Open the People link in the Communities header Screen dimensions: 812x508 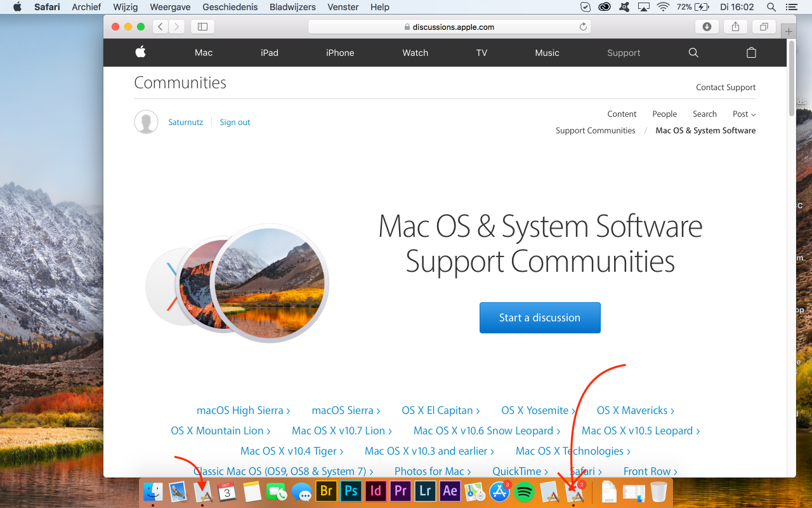click(x=665, y=114)
